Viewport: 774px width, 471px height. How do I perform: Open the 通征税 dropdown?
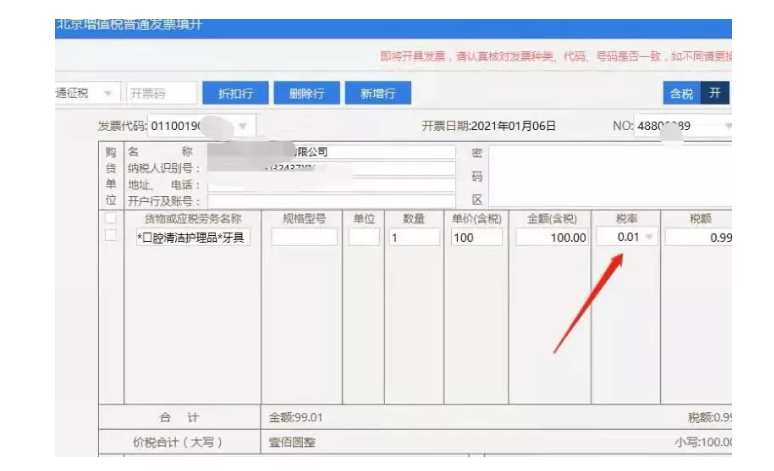click(x=87, y=93)
